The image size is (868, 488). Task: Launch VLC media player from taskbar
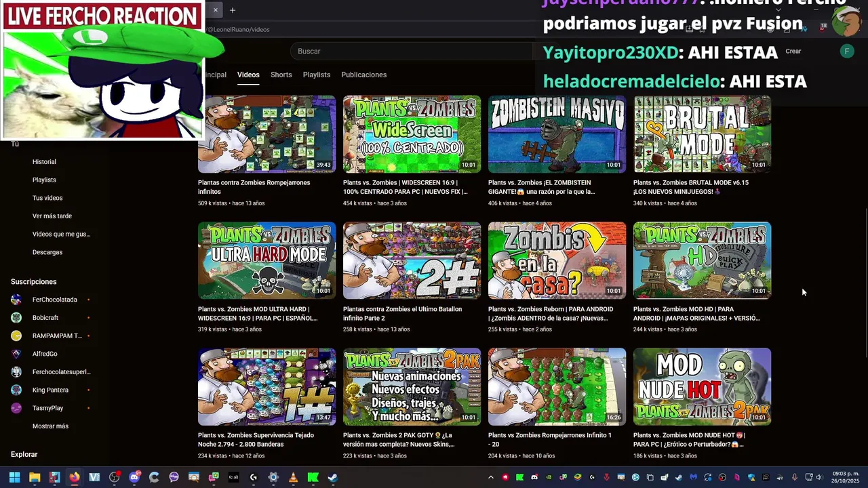click(x=293, y=477)
